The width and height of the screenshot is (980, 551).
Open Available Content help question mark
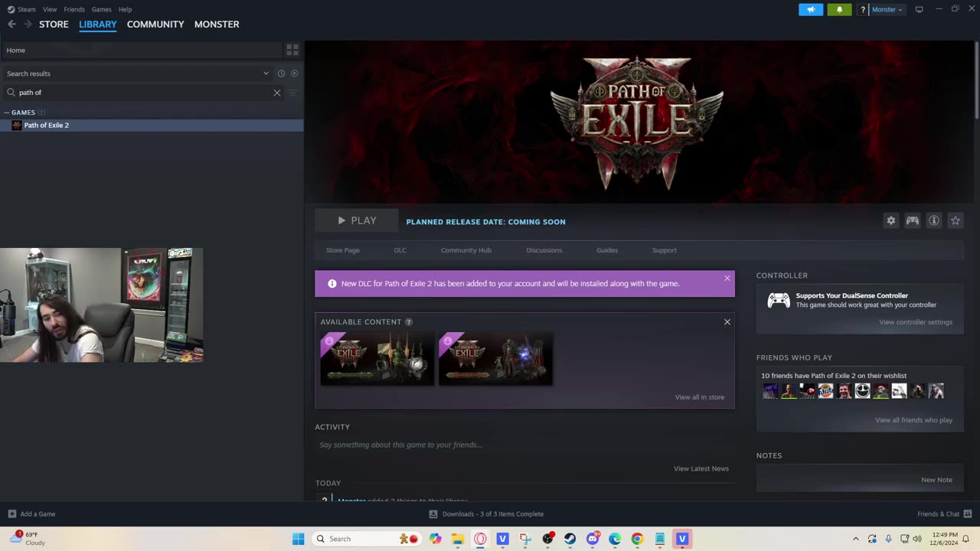pyautogui.click(x=408, y=321)
